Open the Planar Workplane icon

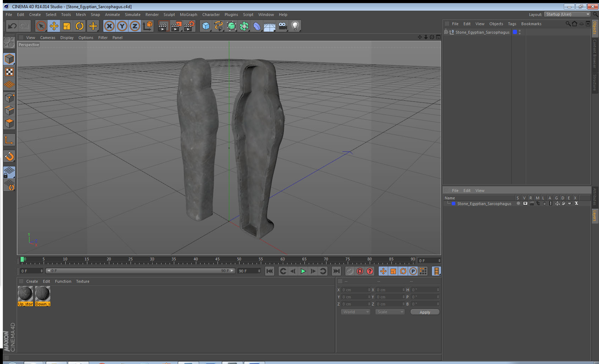click(9, 185)
